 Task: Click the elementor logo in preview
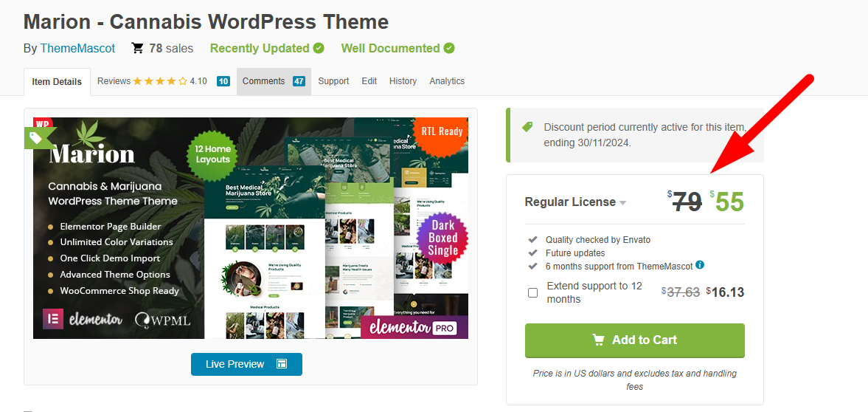click(x=83, y=320)
